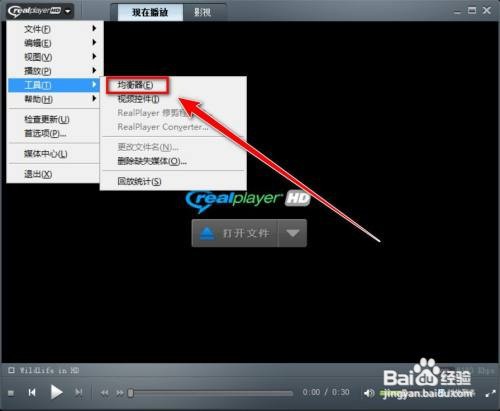Select 视频控件(I) in the tools submenu

pos(173,99)
